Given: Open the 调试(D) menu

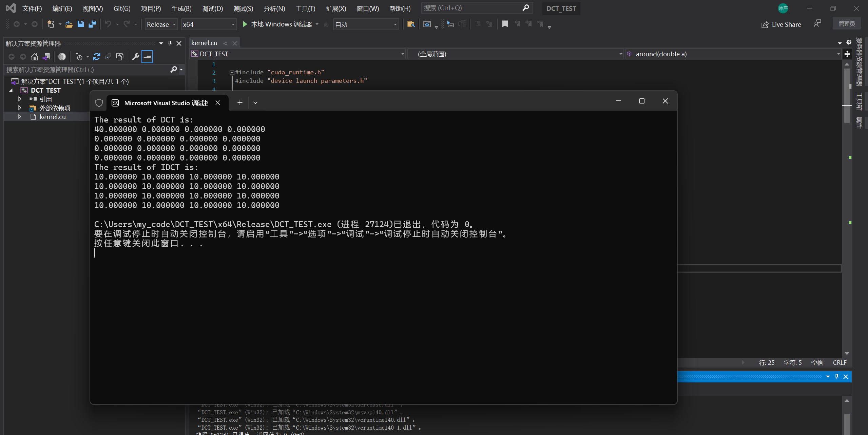Looking at the screenshot, I should coord(212,8).
